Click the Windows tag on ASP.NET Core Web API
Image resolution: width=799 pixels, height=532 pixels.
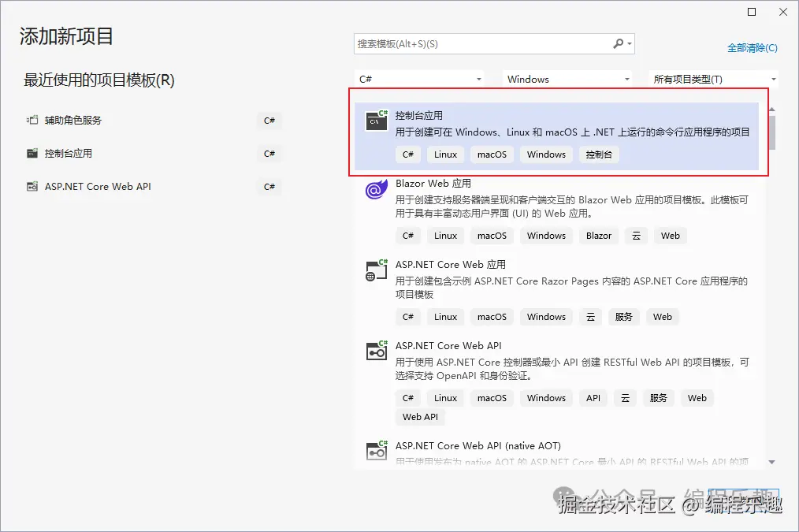[546, 398]
